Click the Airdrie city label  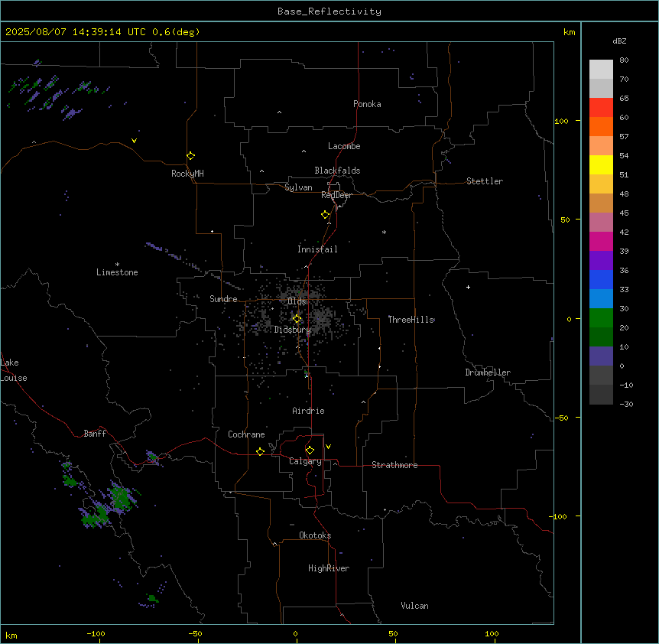pos(308,411)
